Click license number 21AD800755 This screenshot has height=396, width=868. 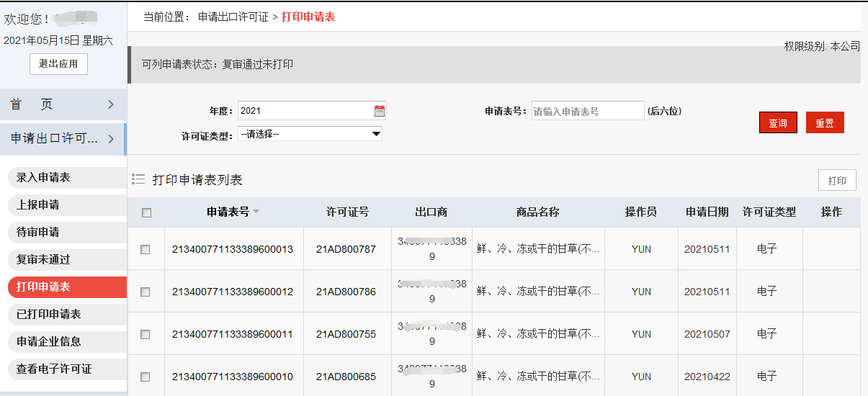(x=346, y=334)
